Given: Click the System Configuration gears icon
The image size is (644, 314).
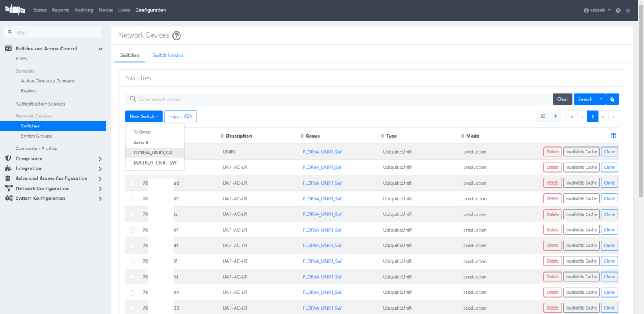Looking at the screenshot, I should click(x=9, y=198).
